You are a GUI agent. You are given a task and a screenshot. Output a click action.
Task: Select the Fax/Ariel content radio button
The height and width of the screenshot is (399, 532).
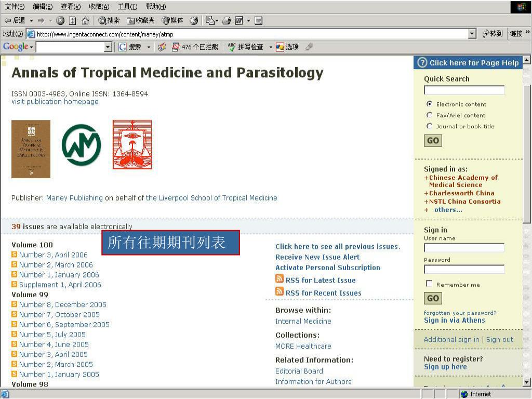[x=429, y=115]
